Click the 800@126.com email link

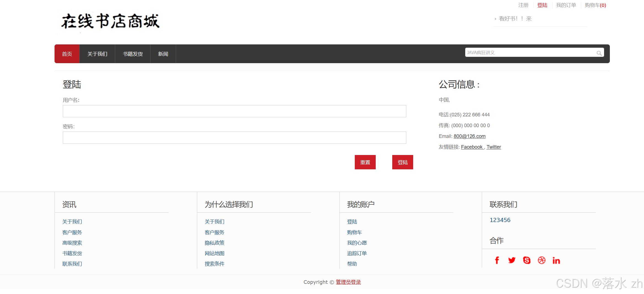pyautogui.click(x=470, y=136)
